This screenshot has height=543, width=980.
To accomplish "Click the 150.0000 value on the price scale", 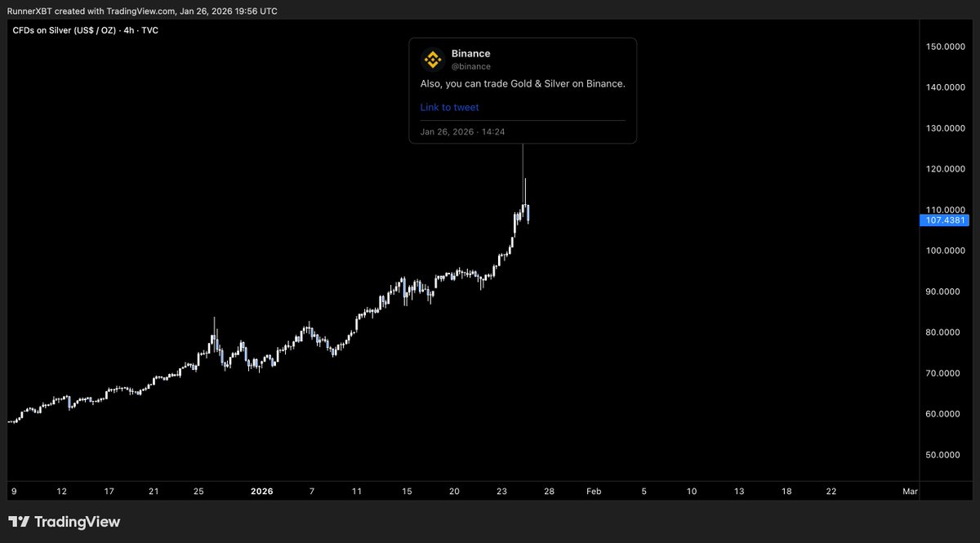I will (944, 47).
